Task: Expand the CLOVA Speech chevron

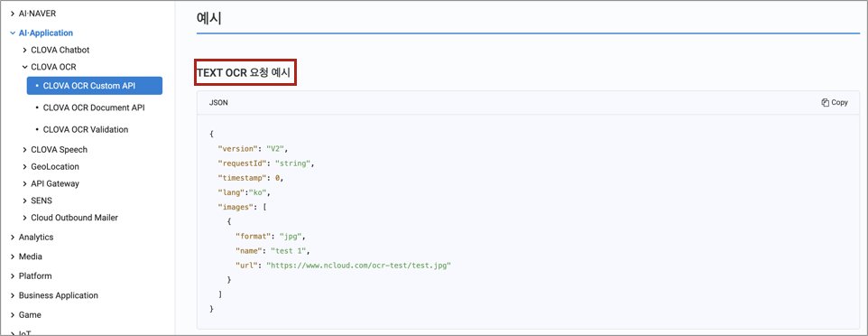Action: (x=24, y=150)
